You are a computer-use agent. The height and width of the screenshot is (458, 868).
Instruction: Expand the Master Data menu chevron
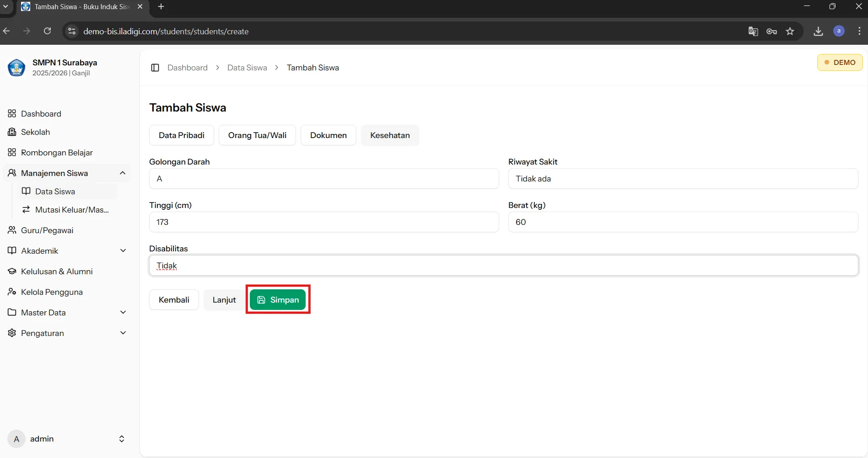click(123, 313)
